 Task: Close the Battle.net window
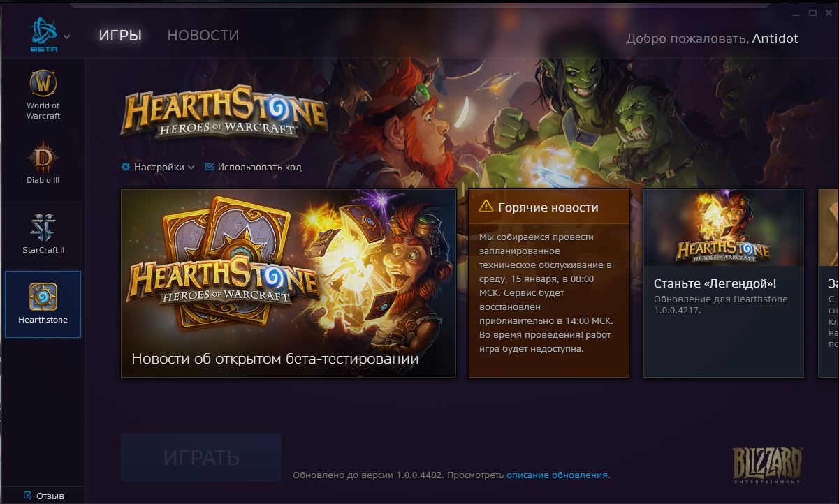pyautogui.click(x=829, y=13)
